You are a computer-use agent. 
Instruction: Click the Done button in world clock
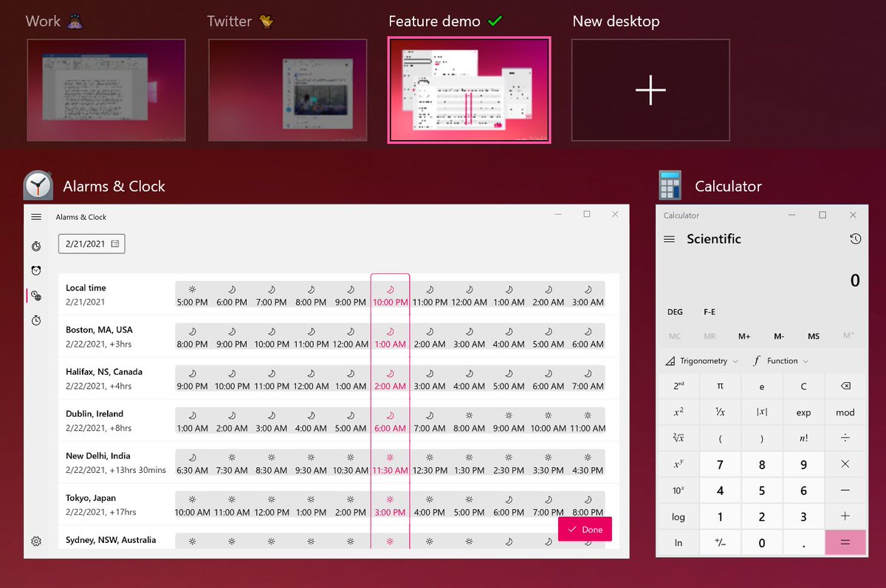[585, 529]
